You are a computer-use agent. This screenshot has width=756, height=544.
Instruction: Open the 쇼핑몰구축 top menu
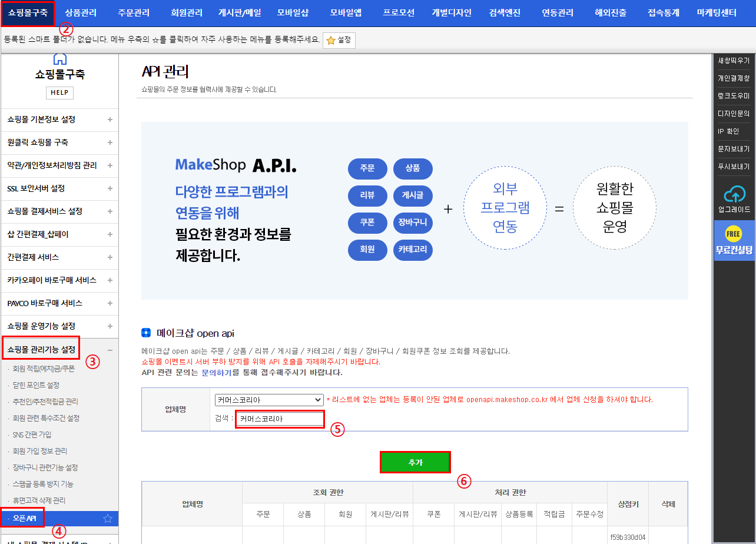[28, 13]
